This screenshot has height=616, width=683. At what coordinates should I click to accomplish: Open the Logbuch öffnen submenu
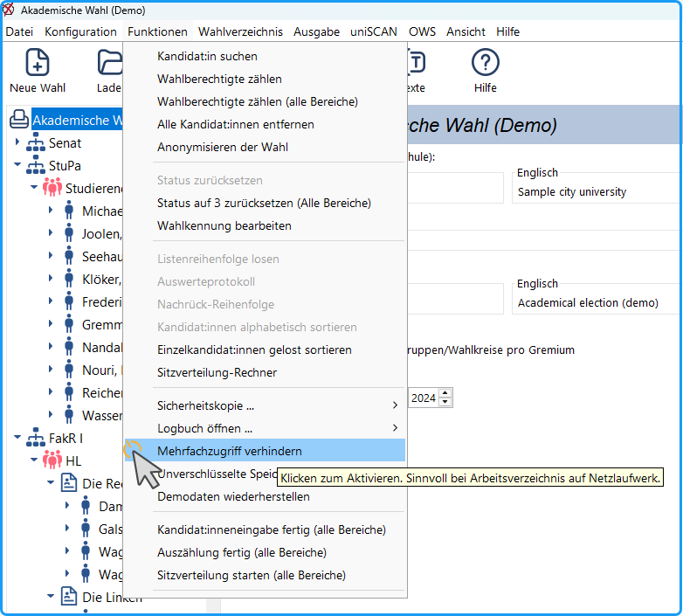pyautogui.click(x=278, y=428)
